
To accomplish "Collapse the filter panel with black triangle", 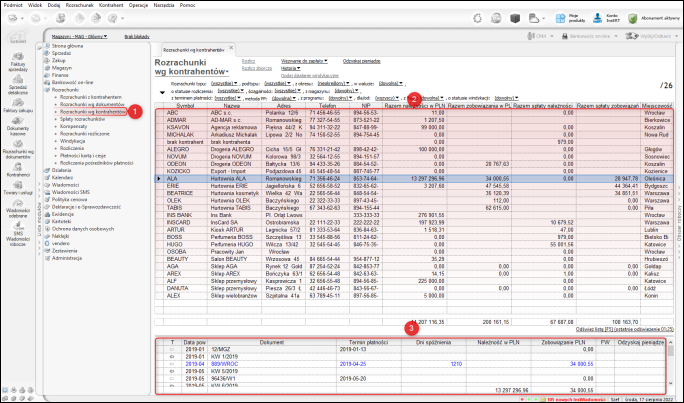I will coord(163,92).
